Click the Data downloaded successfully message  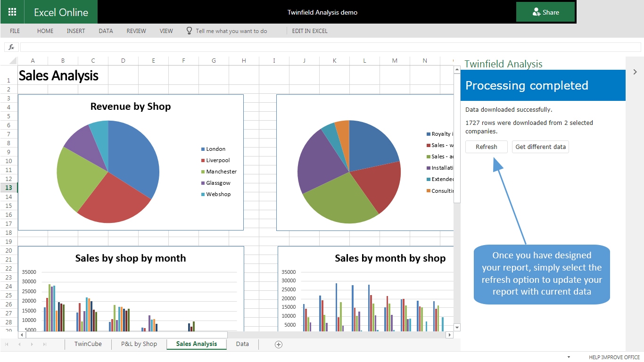point(509,109)
